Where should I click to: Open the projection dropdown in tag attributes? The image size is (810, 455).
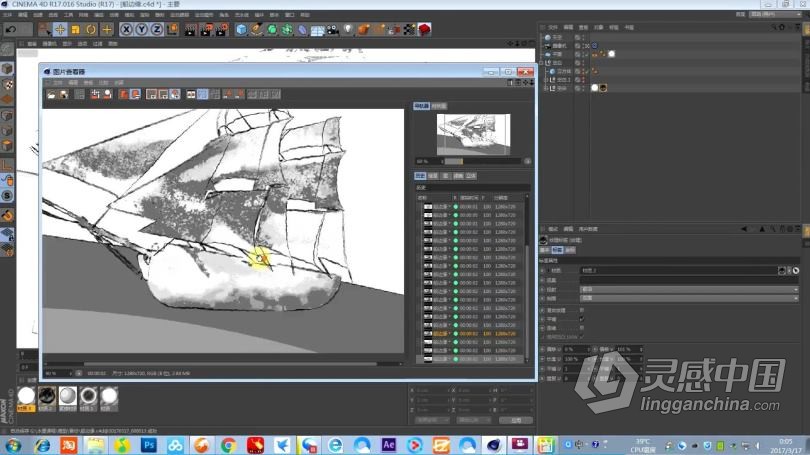coord(689,290)
